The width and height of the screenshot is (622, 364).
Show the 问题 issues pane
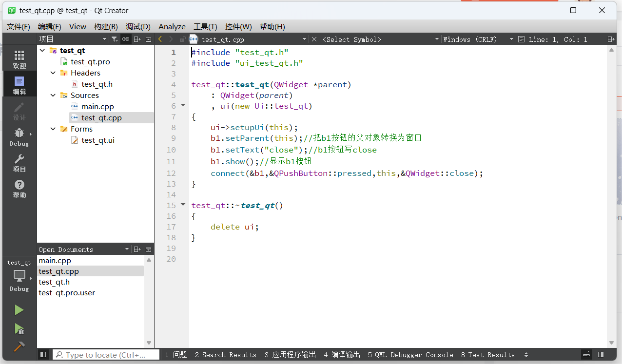pyautogui.click(x=175, y=355)
